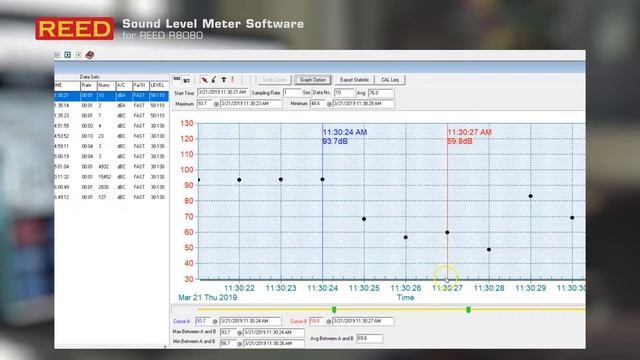Select the data set row starting 1:35:23
This screenshot has width=640, height=360.
coord(111,116)
